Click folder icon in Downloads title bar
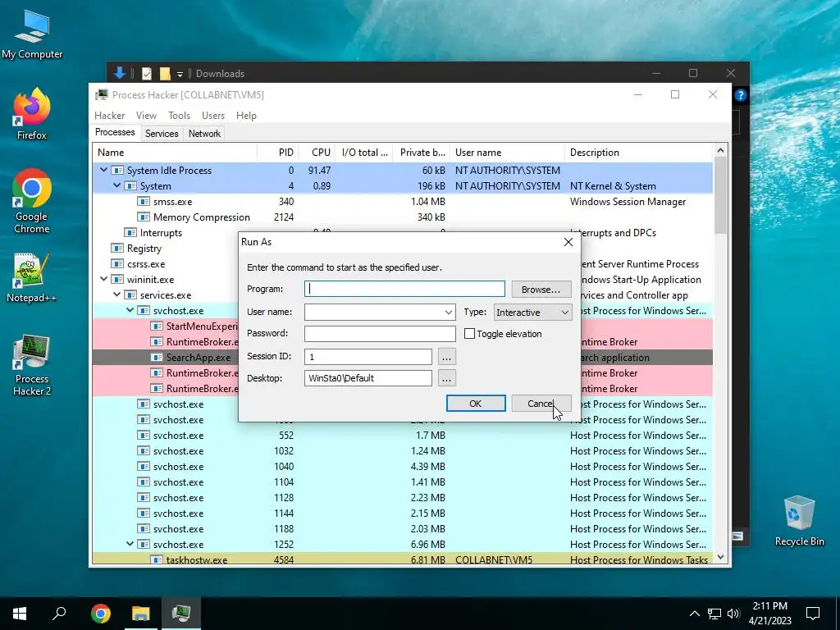Screen dimensions: 840x630 [x=165, y=73]
